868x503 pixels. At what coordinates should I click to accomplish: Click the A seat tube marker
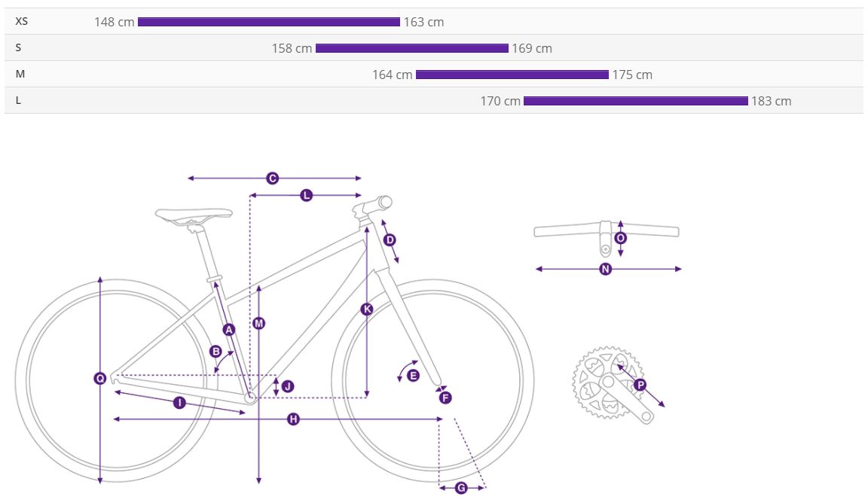(x=229, y=330)
